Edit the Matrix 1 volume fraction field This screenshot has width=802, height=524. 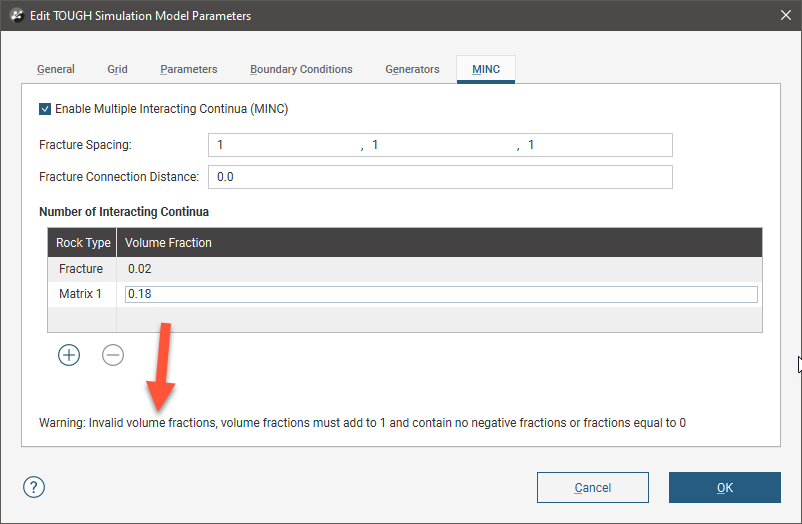440,294
